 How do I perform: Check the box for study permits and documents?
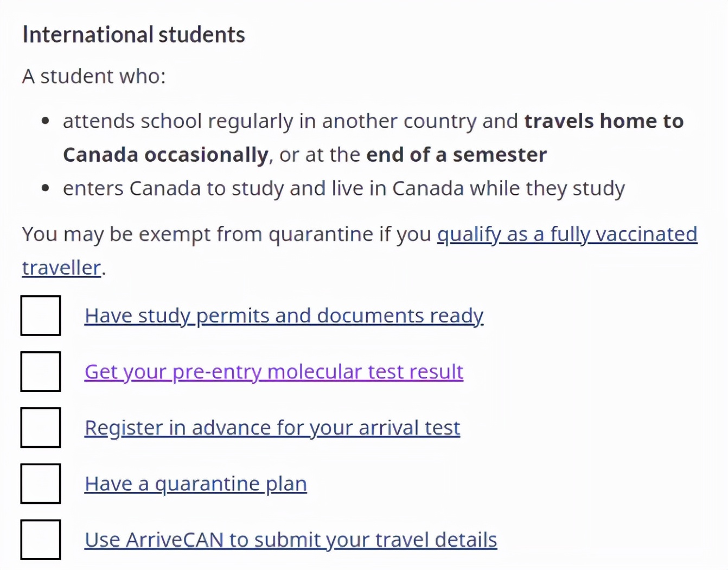point(41,315)
